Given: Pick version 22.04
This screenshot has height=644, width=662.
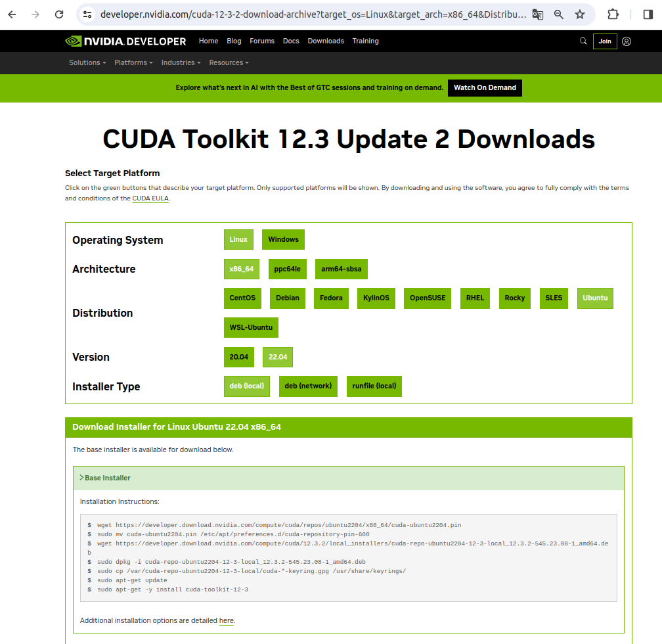Looking at the screenshot, I should click(x=278, y=357).
